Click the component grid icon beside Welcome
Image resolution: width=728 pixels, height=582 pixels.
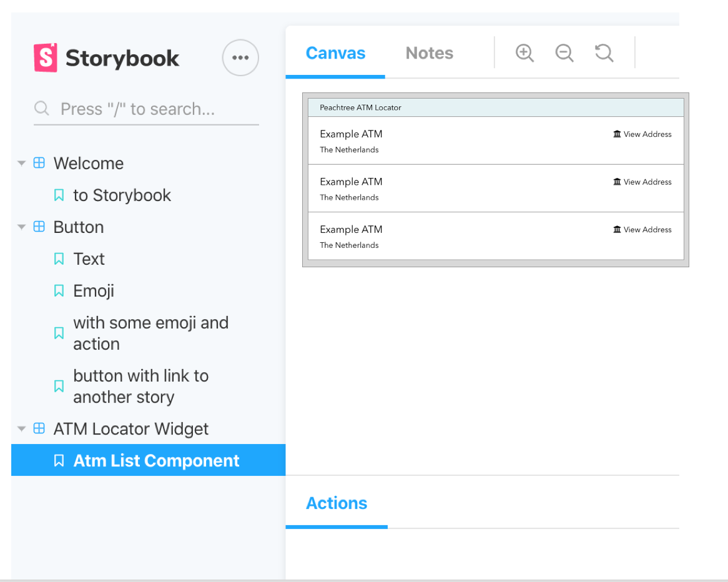39,163
